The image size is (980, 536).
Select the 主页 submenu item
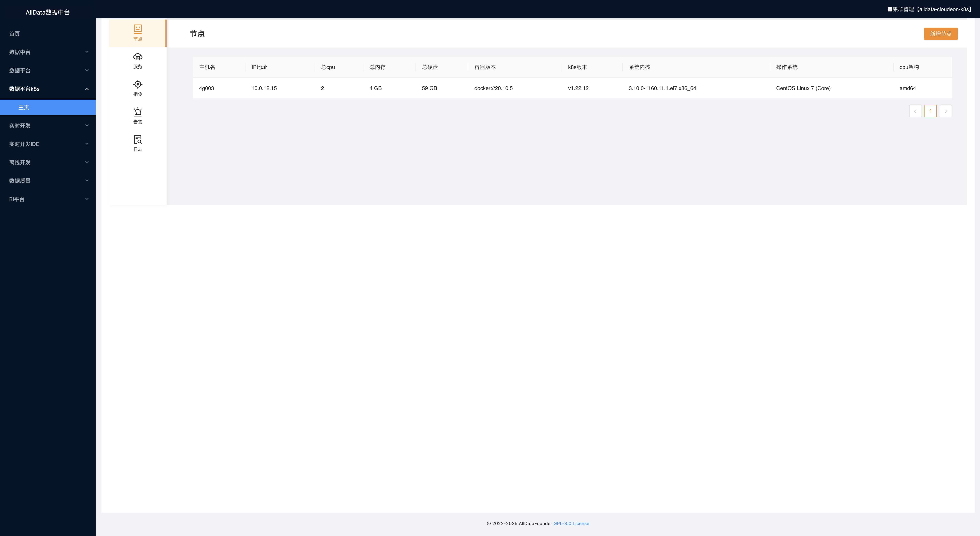click(x=48, y=107)
